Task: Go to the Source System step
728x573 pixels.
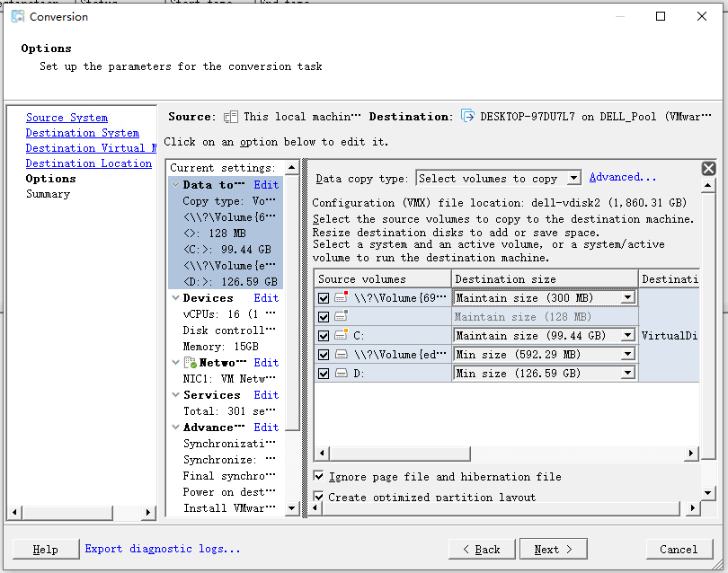Action: [x=67, y=118]
